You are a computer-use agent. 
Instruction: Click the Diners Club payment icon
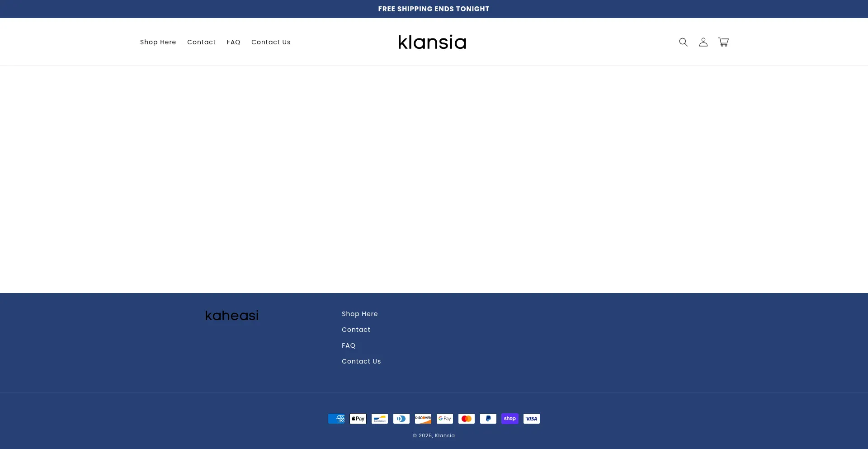pos(401,419)
